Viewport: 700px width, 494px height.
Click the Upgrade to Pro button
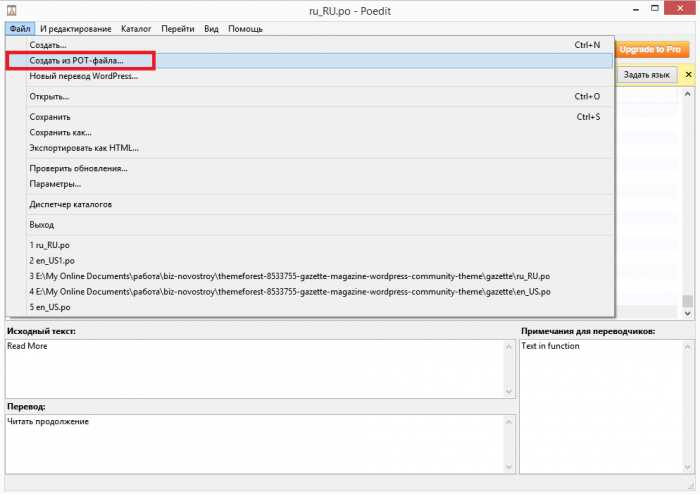coord(651,50)
